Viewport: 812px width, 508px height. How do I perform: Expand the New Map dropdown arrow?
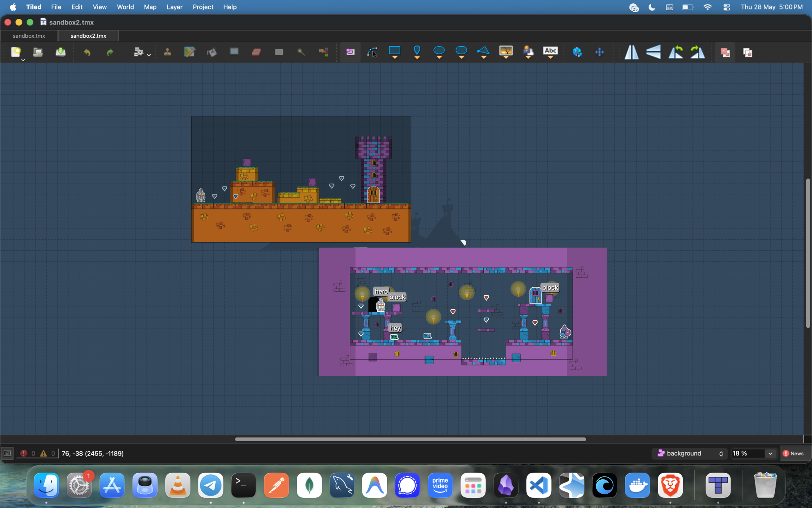[x=23, y=60]
